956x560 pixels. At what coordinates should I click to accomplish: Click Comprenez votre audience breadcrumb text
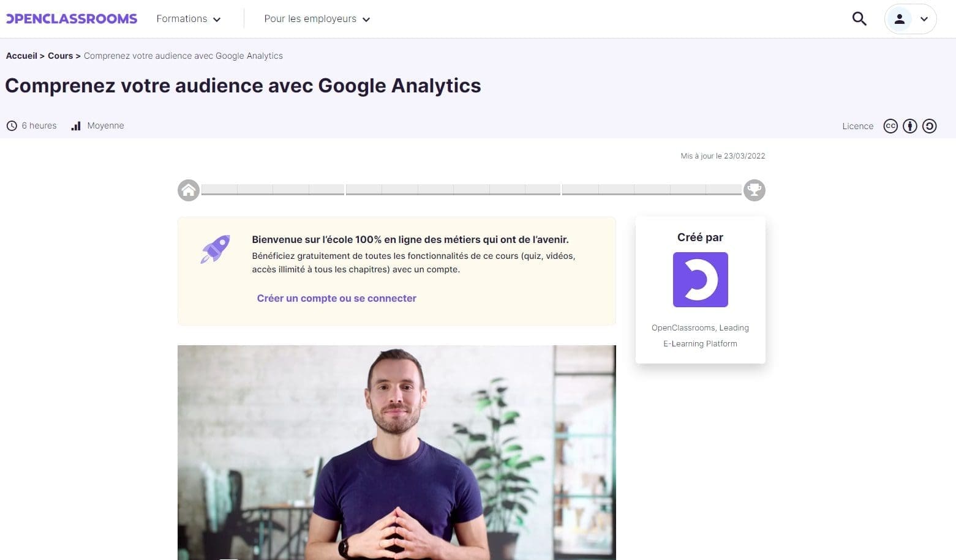point(183,56)
